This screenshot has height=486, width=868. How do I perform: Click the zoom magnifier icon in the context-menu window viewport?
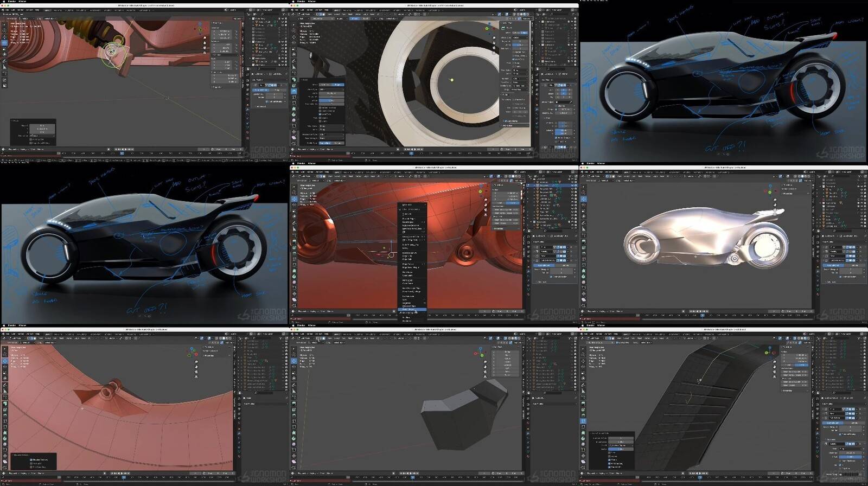point(486,200)
